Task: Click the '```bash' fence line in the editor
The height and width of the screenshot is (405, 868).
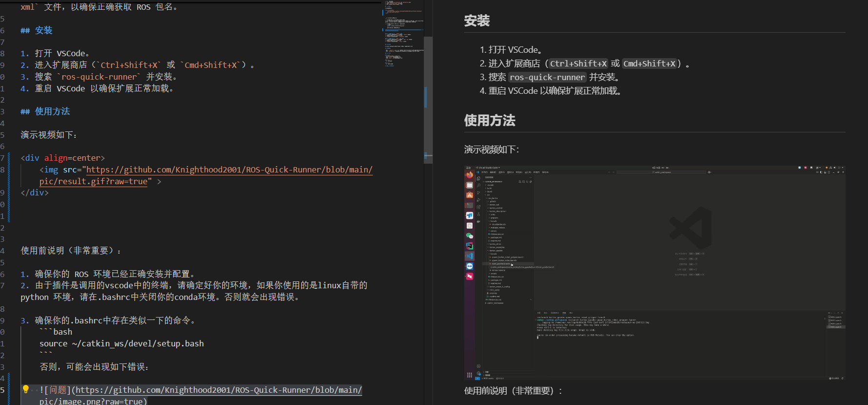Action: (56, 332)
